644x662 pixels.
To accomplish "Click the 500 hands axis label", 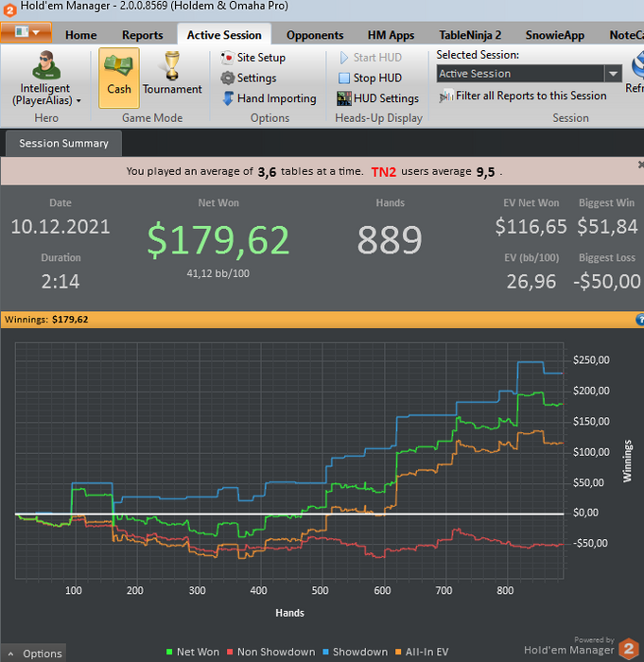I will tap(320, 590).
